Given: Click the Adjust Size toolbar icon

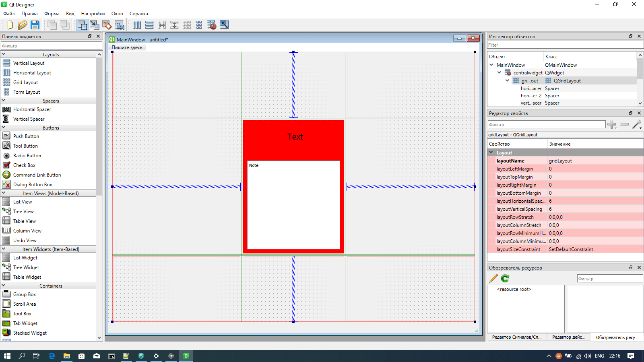Looking at the screenshot, I should click(224, 25).
